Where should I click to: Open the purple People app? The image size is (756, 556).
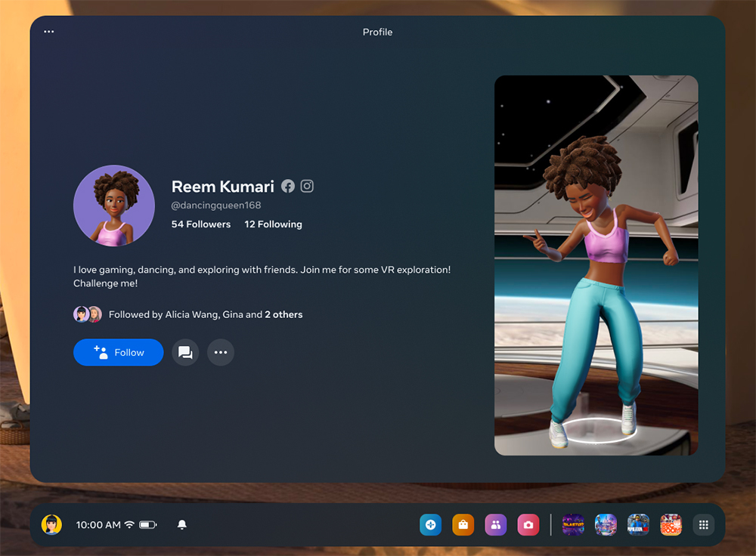495,524
